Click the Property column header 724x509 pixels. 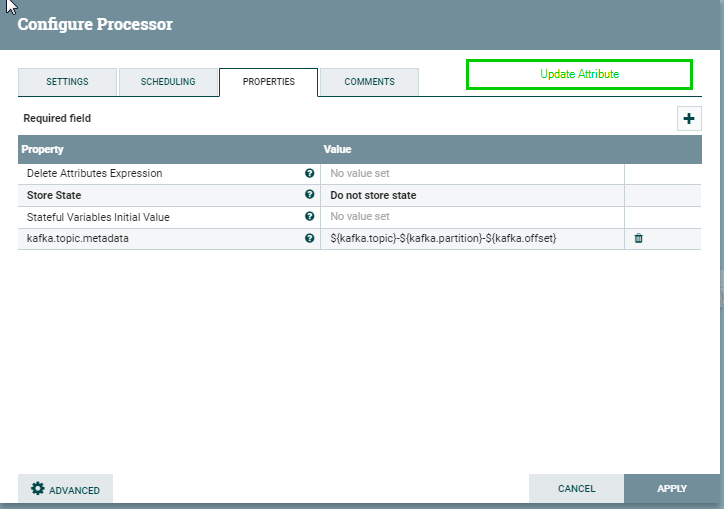point(43,149)
